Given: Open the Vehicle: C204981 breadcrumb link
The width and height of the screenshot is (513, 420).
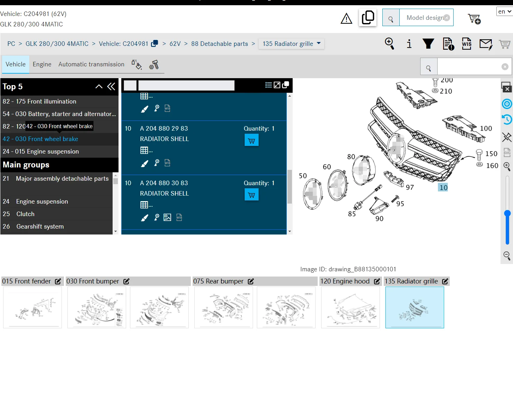Looking at the screenshot, I should [x=124, y=44].
